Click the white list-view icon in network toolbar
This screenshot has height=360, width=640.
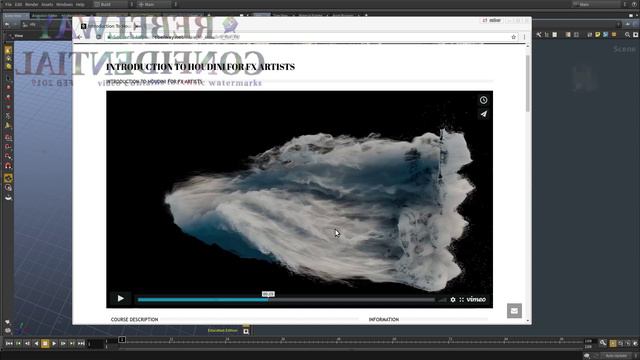point(555,35)
